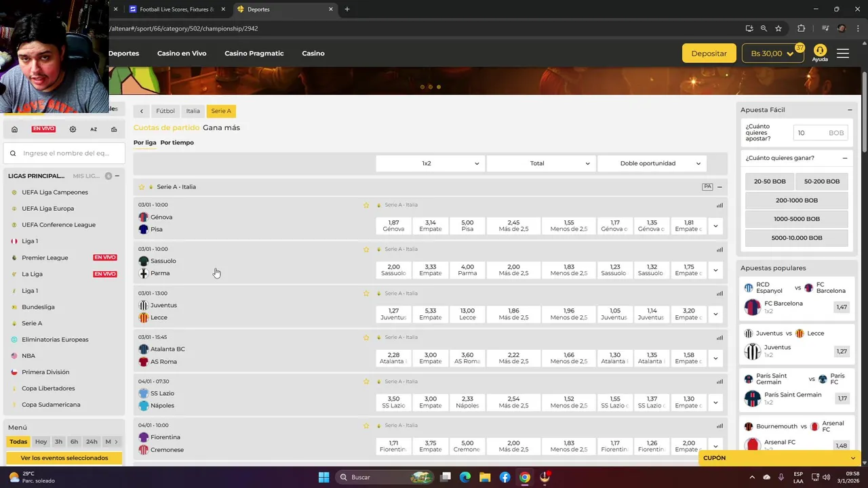Open statistics icon for SS Lazio vs Nápoles
The image size is (868, 488).
pyautogui.click(x=719, y=382)
